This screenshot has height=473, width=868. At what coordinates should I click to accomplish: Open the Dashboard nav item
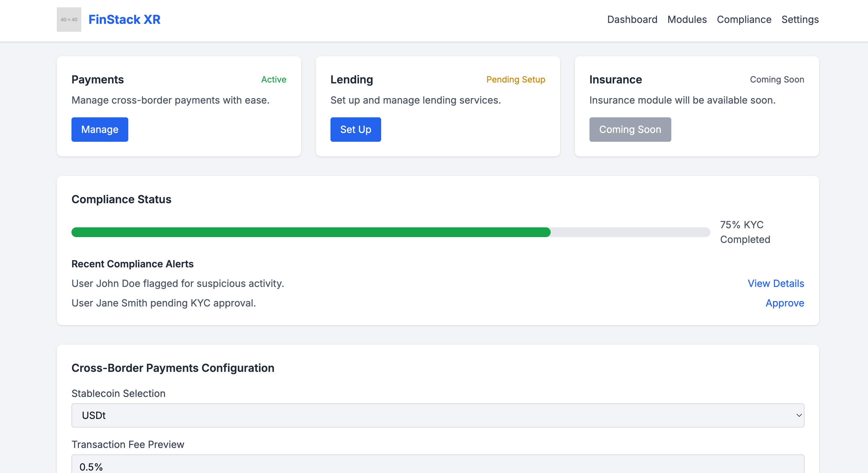pos(632,20)
